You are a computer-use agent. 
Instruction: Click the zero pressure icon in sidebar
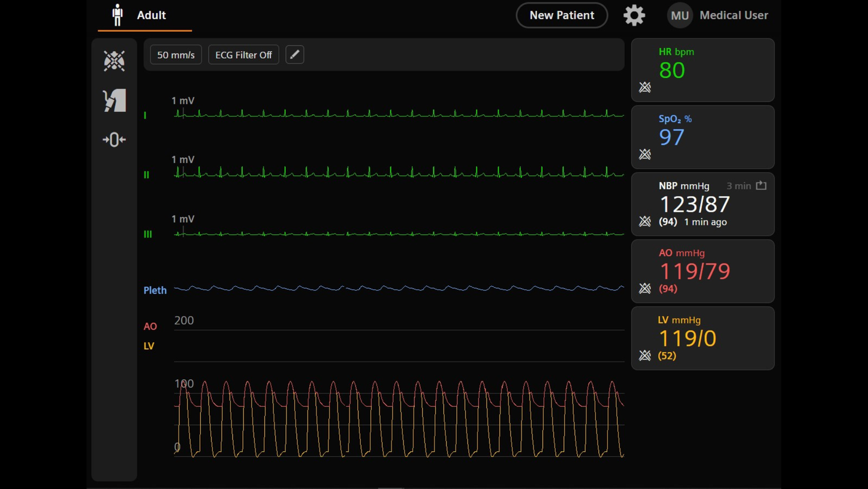114,140
